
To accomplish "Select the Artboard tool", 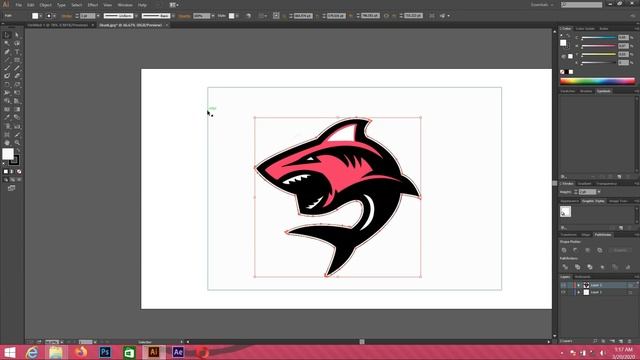I will (7, 134).
